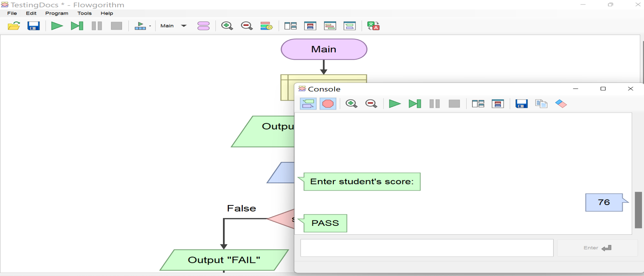The height and width of the screenshot is (276, 644).
Task: Open the Tools menu
Action: (84, 13)
